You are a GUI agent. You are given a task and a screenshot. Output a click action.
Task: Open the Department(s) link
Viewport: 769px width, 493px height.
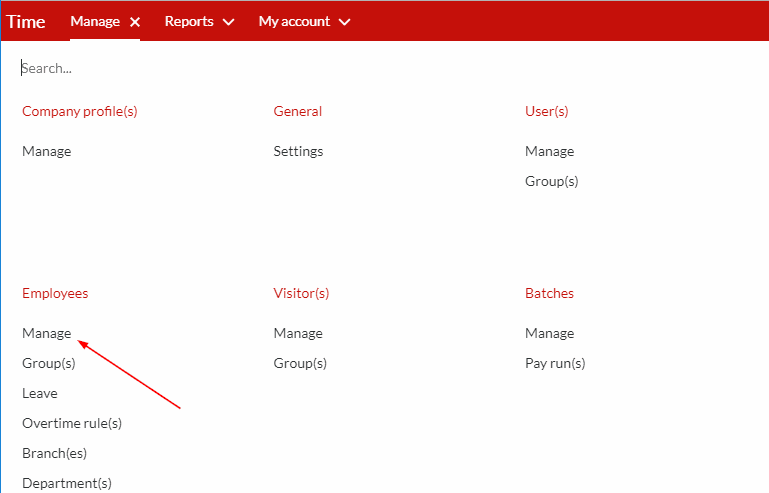(67, 483)
